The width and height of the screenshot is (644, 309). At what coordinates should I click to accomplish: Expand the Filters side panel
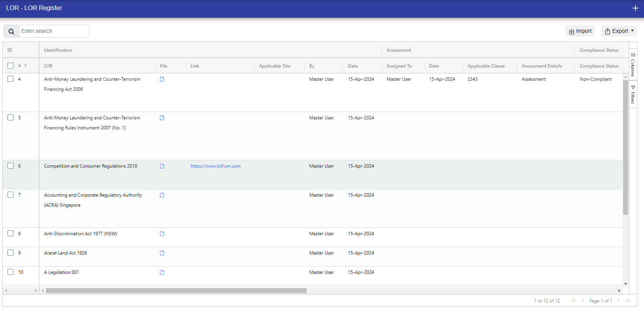click(x=633, y=95)
